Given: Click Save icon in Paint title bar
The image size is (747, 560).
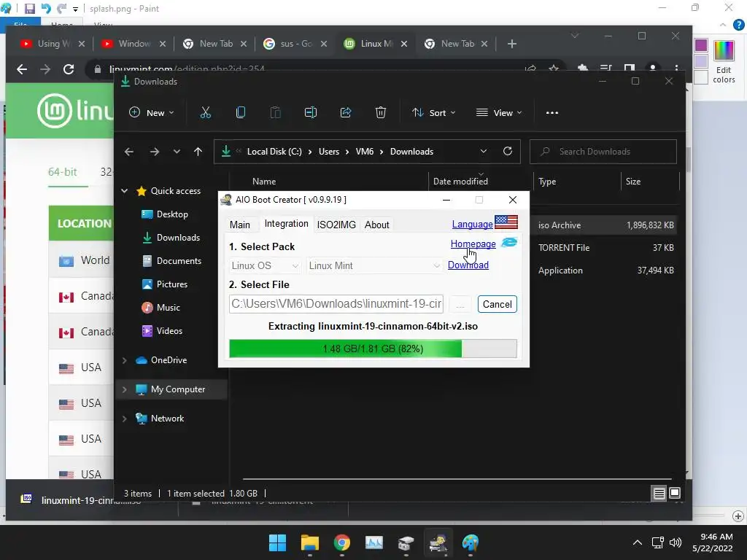Looking at the screenshot, I should (29, 9).
